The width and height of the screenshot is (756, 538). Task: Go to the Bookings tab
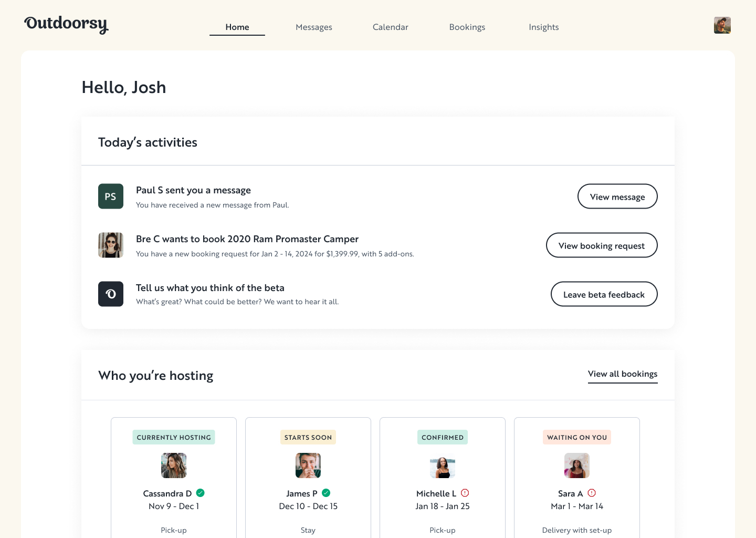pyautogui.click(x=467, y=27)
